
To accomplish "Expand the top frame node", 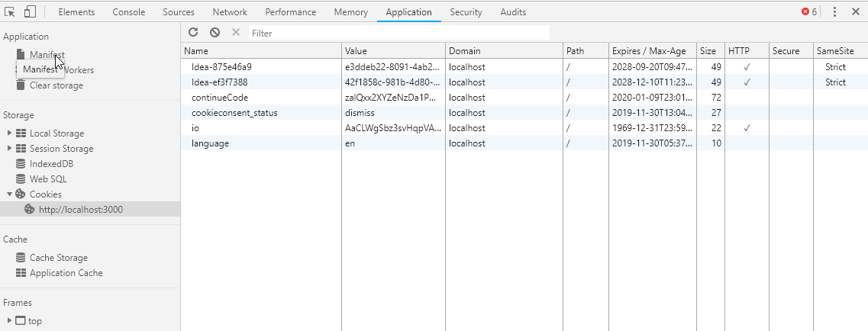I will coord(9,321).
